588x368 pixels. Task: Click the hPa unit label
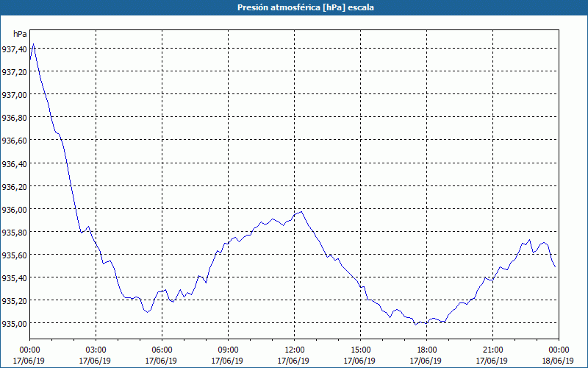coord(20,34)
